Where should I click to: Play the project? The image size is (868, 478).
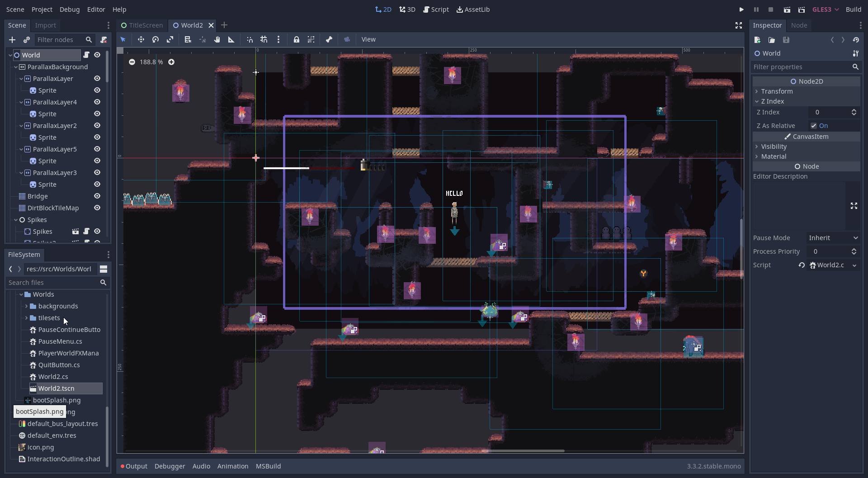pyautogui.click(x=741, y=9)
